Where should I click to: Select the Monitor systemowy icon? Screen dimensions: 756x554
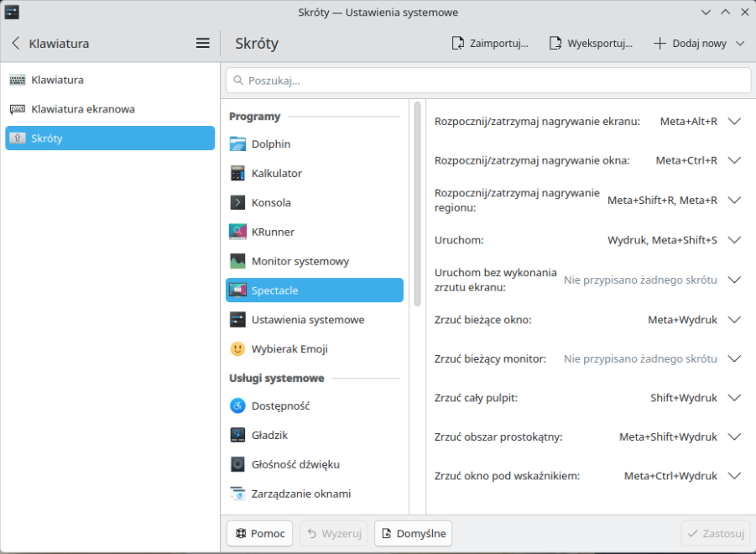point(237,262)
